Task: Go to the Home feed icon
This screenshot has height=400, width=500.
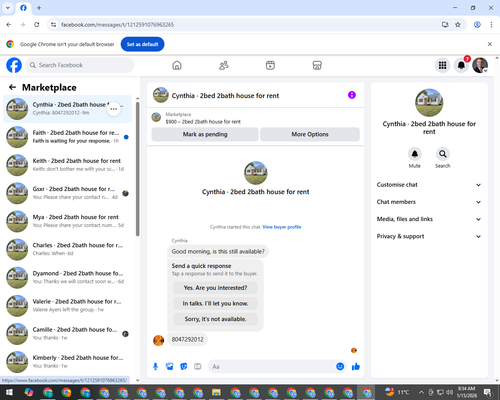Action: (177, 65)
